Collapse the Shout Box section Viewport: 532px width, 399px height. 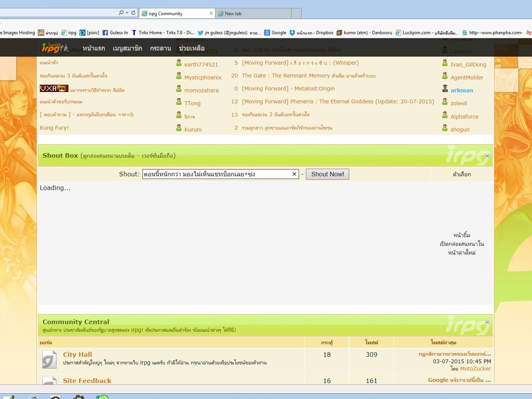[487, 156]
